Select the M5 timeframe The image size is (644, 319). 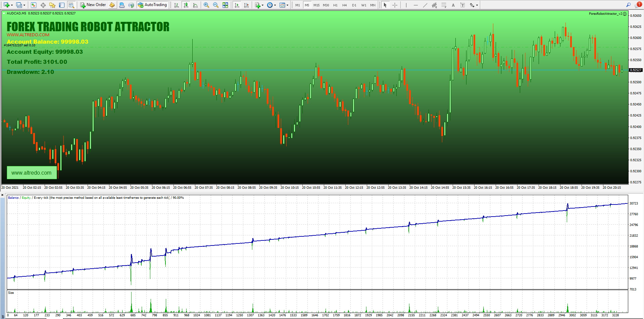[x=307, y=5]
